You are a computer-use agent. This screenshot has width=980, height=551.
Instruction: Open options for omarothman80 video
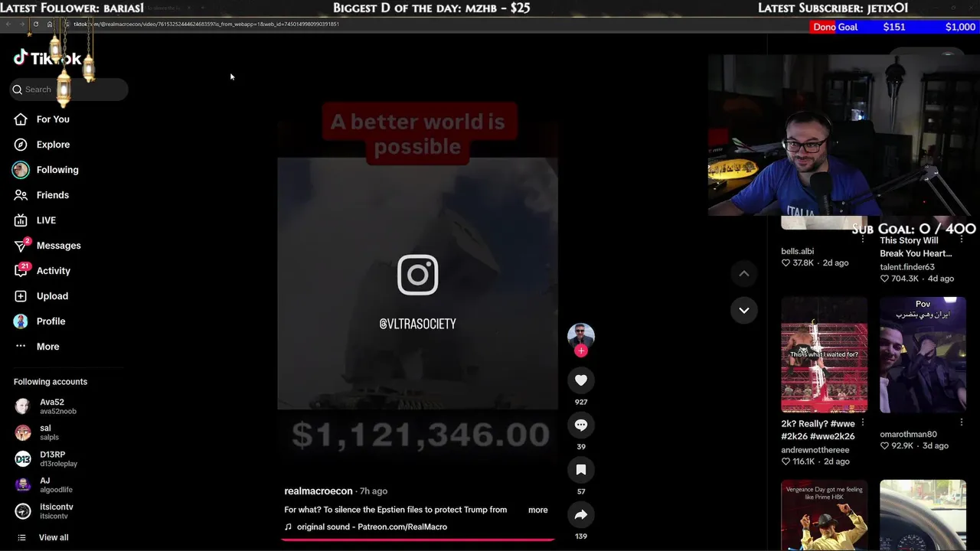[x=962, y=422]
